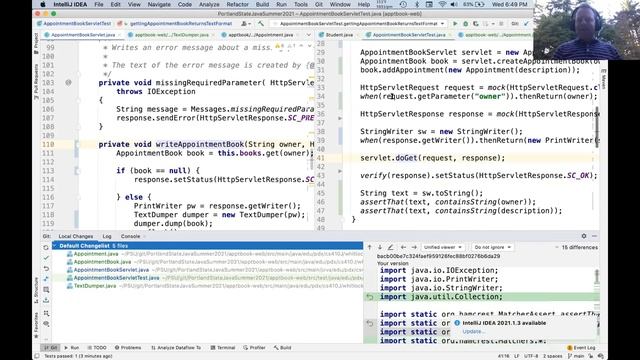Open the Build tool window at bottom
The width and height of the screenshot is (640, 360).
tap(282, 348)
